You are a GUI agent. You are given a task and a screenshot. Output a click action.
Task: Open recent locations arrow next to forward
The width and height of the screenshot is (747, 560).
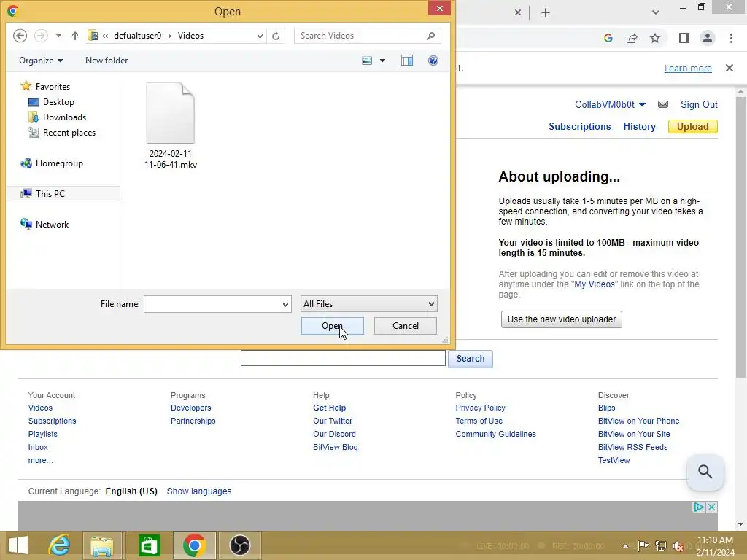pyautogui.click(x=58, y=36)
